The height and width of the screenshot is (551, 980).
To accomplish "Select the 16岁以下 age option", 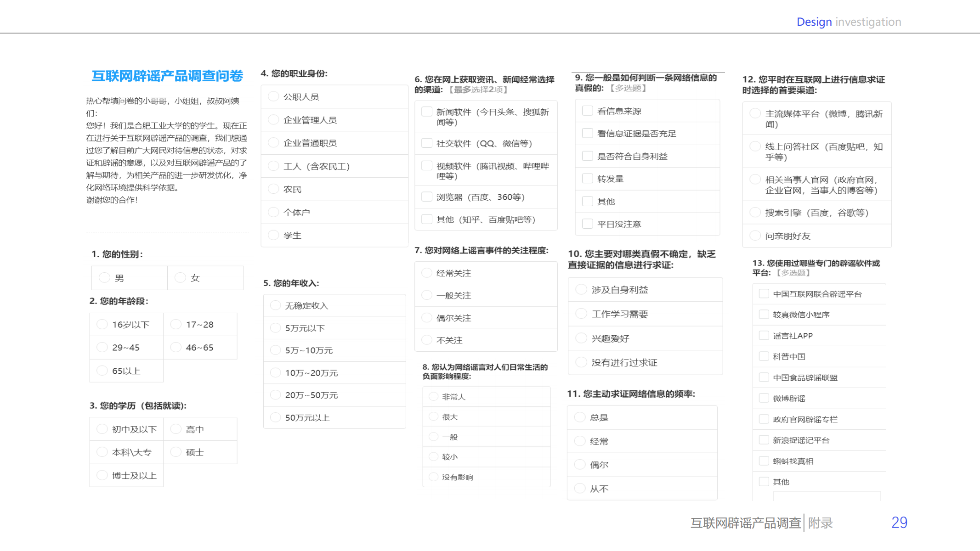I will tap(102, 324).
